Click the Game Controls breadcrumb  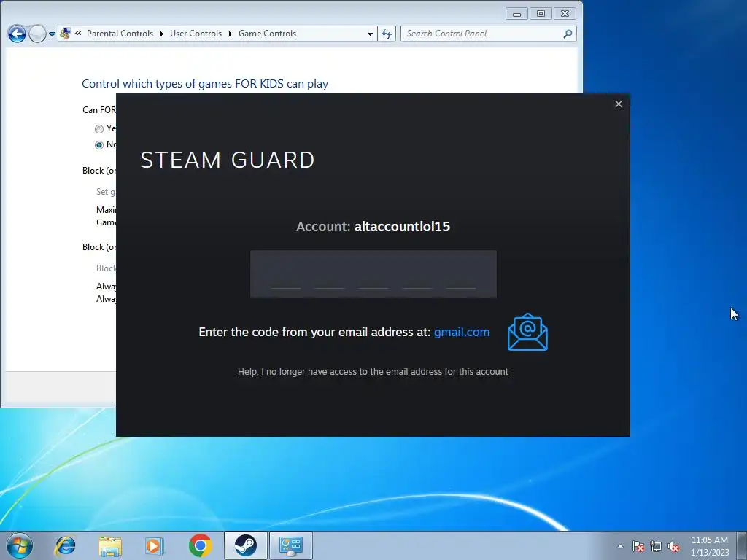267,34
